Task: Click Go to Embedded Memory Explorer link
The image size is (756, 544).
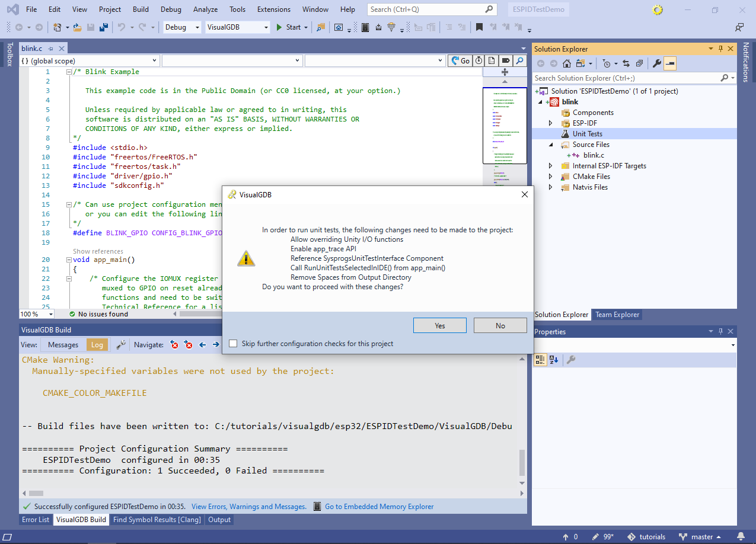Action: tap(379, 507)
